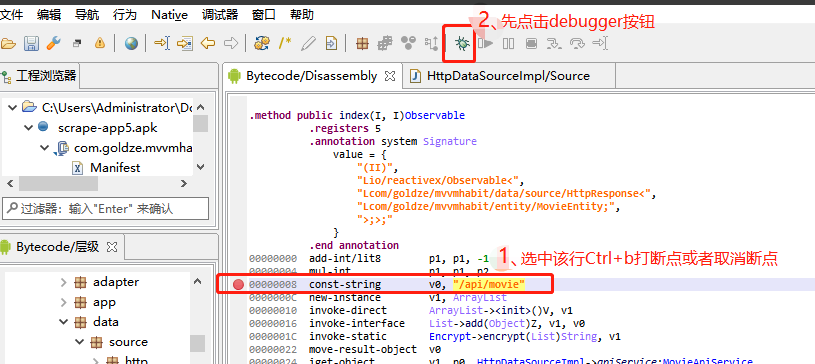The width and height of the screenshot is (815, 364).
Task: Add a comment with the /* icon
Action: pos(285,44)
